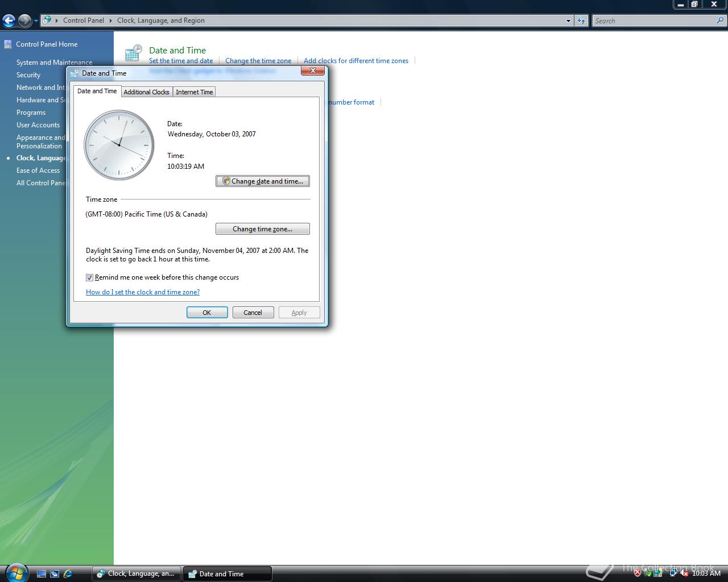Click the Date and Time dialog title icon
The image size is (728, 582).
pos(75,73)
